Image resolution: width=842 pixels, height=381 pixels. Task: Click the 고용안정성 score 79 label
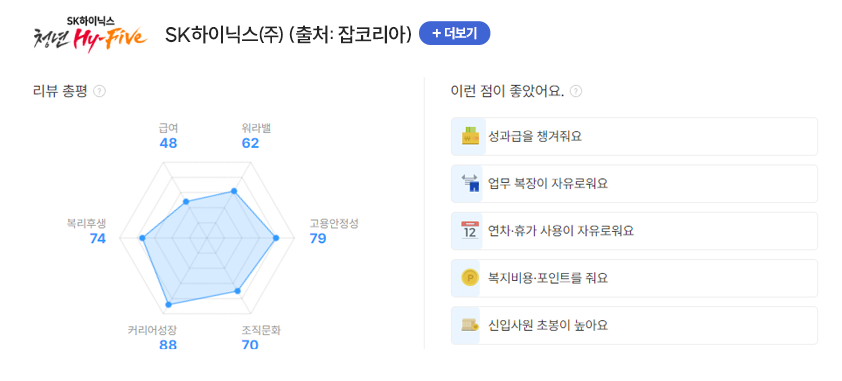pos(318,239)
